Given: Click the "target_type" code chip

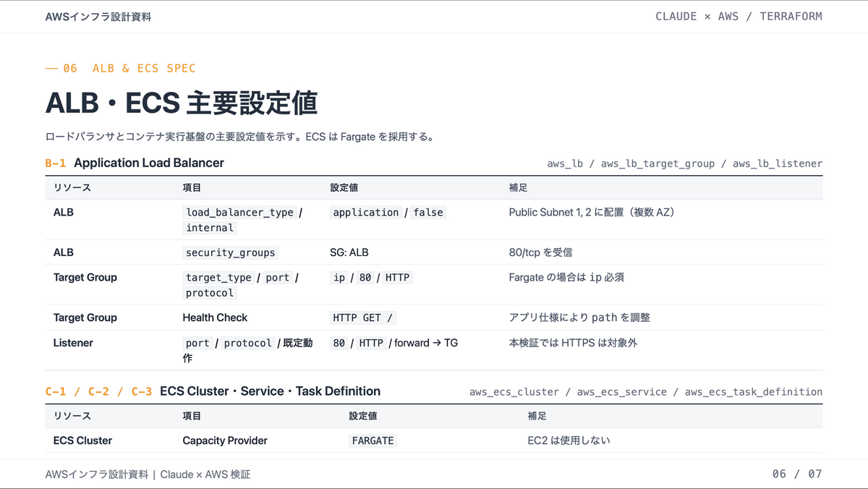Looking at the screenshot, I should click(x=218, y=277).
